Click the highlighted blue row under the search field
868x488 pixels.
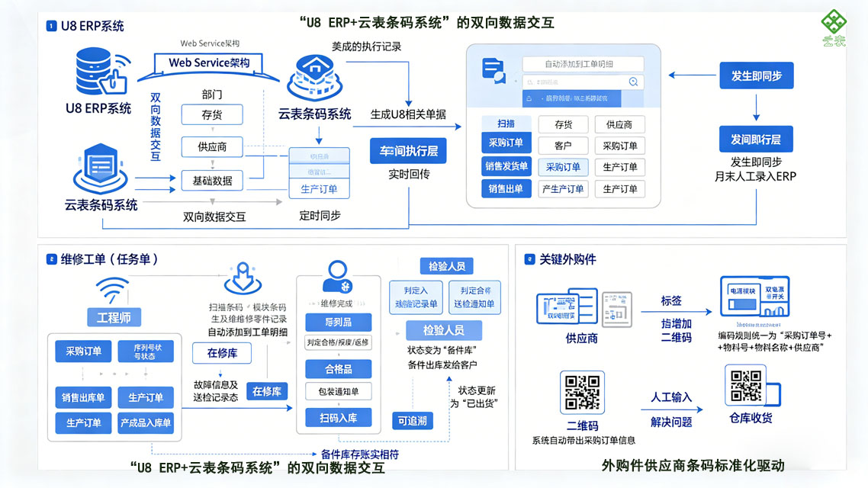571,98
